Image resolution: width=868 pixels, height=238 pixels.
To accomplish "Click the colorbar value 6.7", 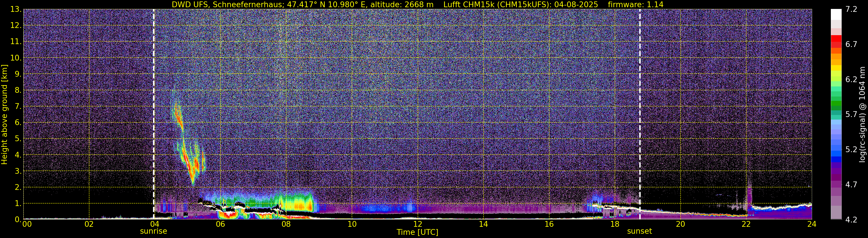I will point(852,44).
